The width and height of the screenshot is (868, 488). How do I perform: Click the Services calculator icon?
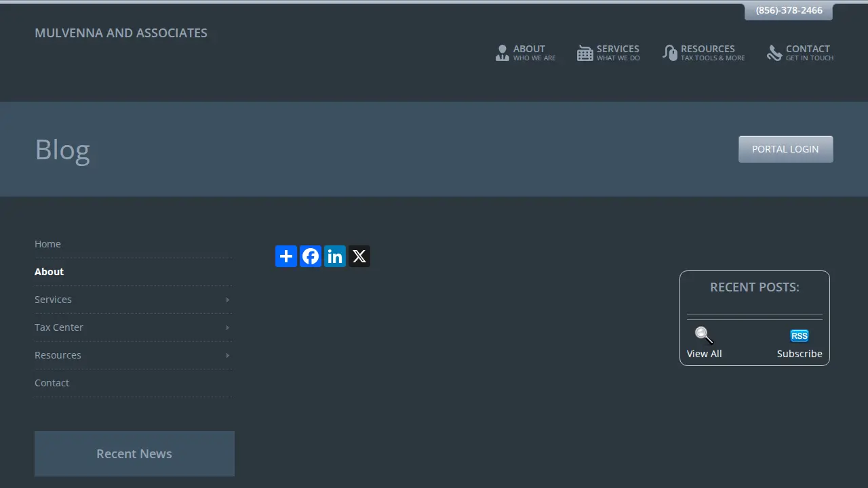(x=585, y=53)
